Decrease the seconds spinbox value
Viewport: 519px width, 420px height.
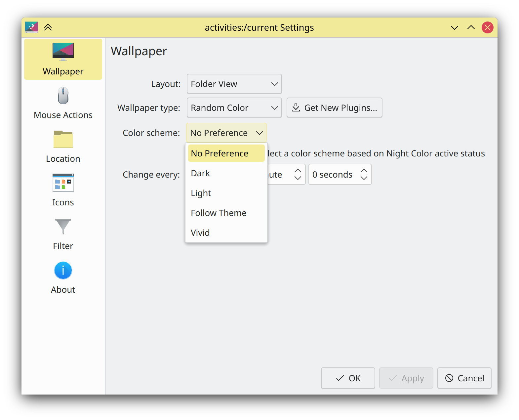coord(364,178)
